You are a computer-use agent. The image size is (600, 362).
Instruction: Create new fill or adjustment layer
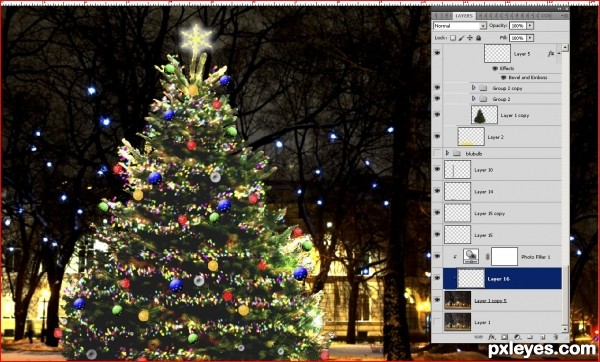(517, 338)
